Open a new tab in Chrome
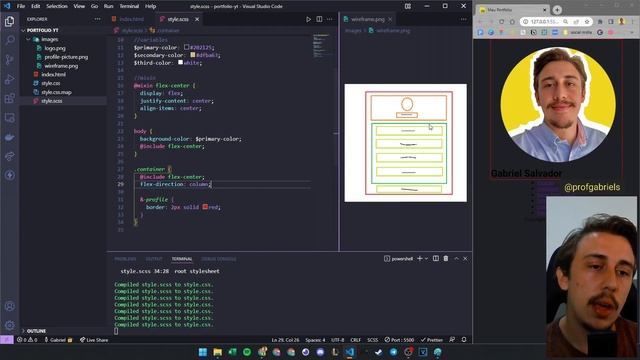 click(557, 10)
